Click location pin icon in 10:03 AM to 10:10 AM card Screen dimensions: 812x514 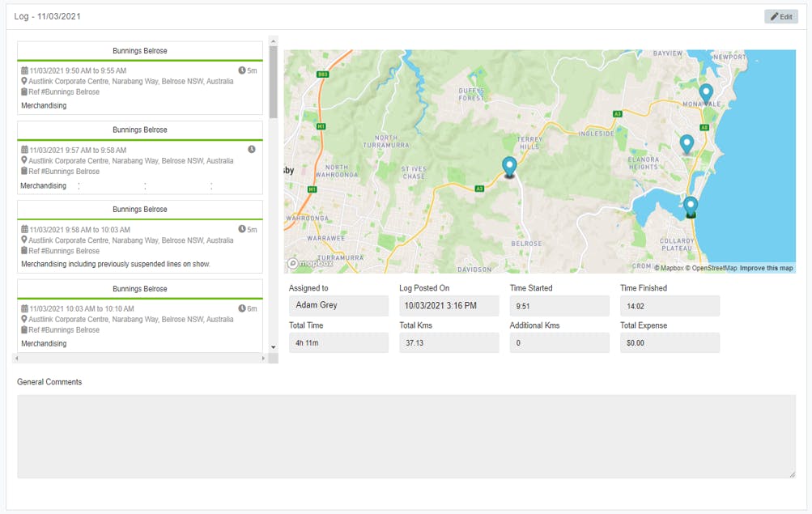tap(24, 319)
